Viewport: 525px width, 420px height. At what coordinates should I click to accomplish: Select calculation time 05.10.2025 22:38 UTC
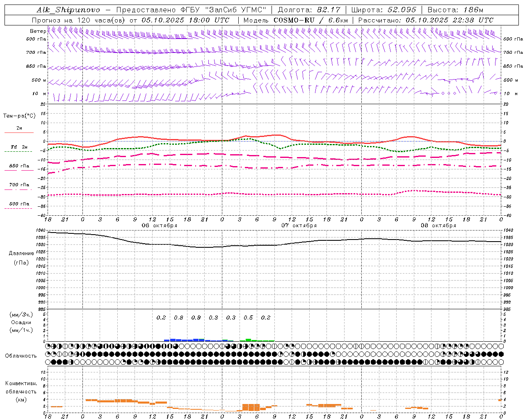click(450, 20)
